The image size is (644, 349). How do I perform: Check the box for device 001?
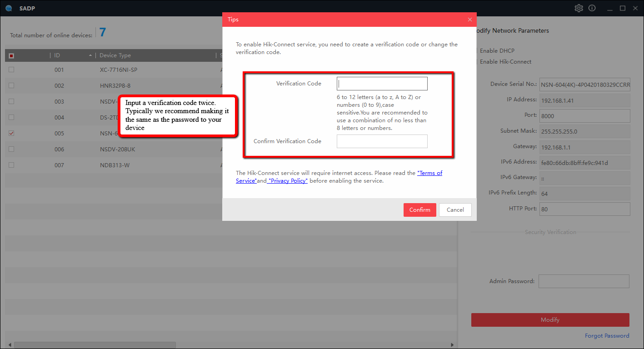11,70
